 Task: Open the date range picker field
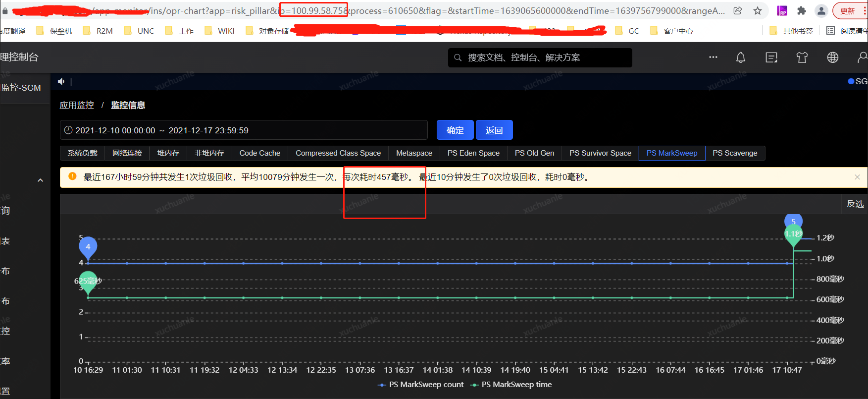click(244, 130)
